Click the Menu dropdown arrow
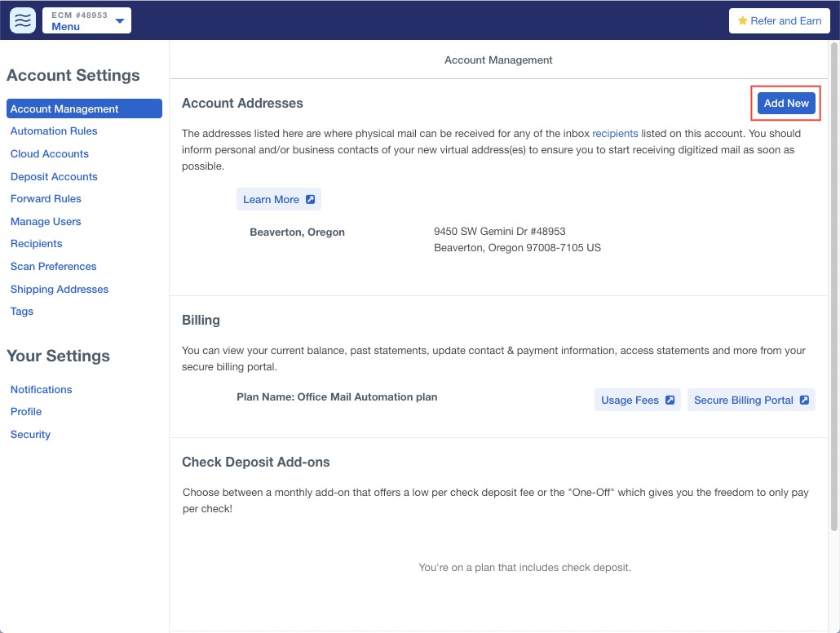Screen dimensions: 840x633 pyautogui.click(x=120, y=21)
